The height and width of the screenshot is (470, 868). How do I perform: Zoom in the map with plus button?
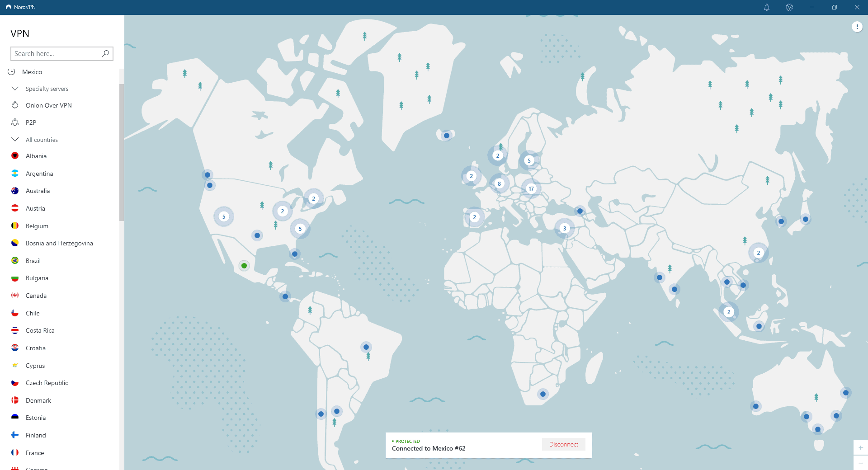[x=861, y=448]
